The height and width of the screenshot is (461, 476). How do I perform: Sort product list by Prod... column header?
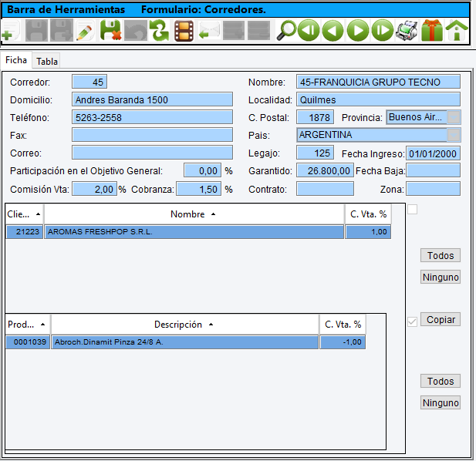(27, 325)
